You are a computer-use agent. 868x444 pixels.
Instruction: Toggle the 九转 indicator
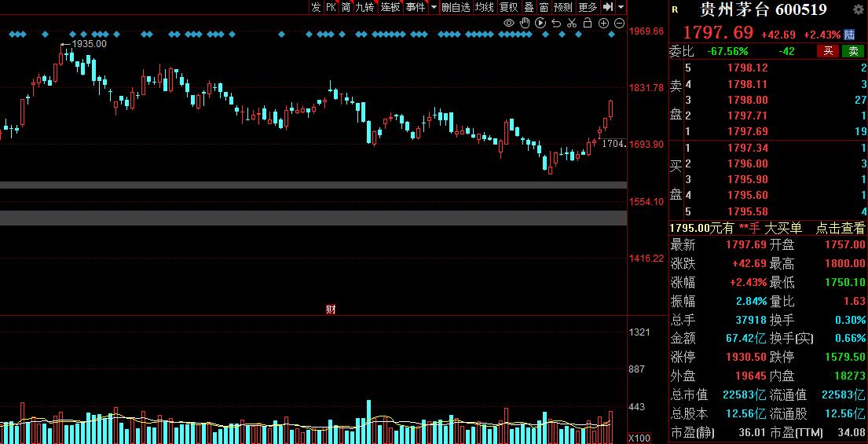(364, 6)
